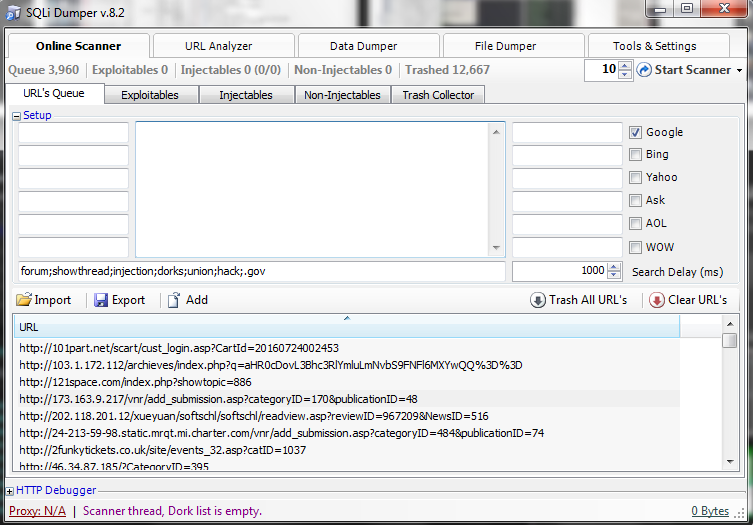Click the dork text area scroll down arrow

(x=497, y=248)
